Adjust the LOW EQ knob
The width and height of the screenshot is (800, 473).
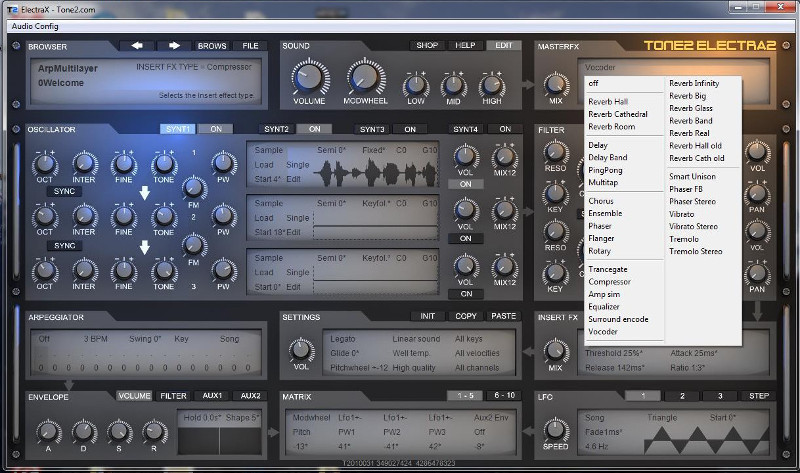tap(416, 85)
